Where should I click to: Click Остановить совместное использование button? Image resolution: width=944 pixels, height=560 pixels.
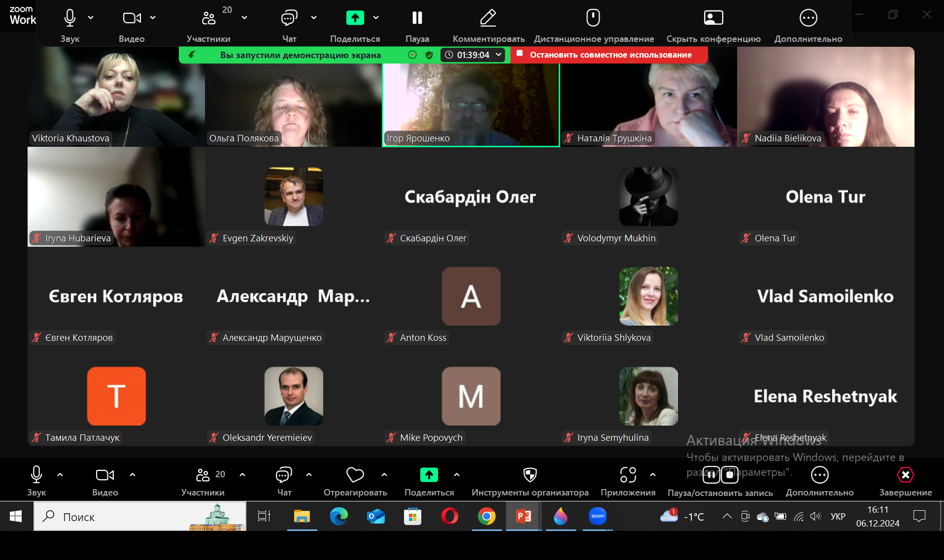click(x=610, y=55)
